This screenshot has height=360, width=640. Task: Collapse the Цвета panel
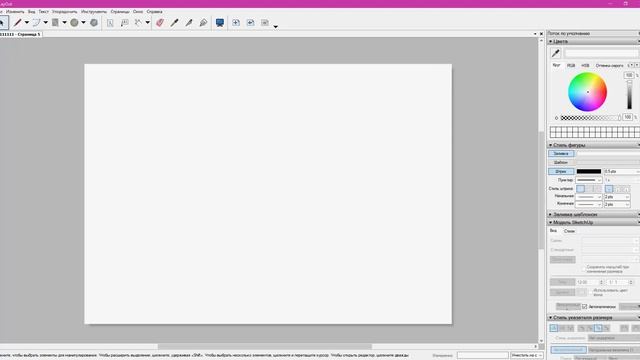pos(551,42)
